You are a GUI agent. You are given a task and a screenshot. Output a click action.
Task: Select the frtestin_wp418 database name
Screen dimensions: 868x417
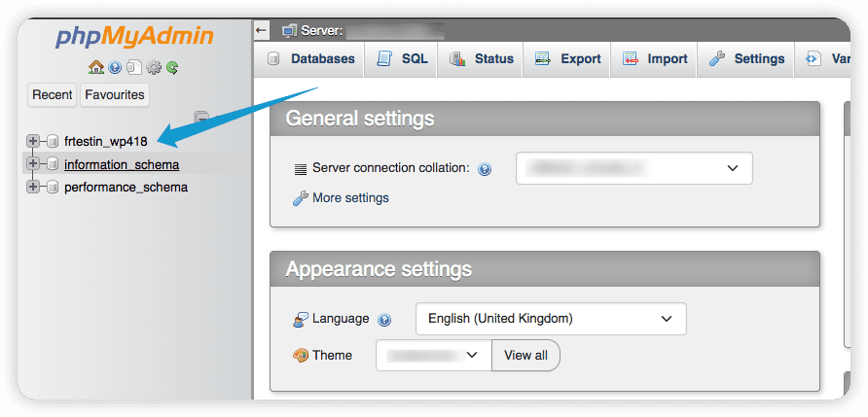tap(105, 141)
